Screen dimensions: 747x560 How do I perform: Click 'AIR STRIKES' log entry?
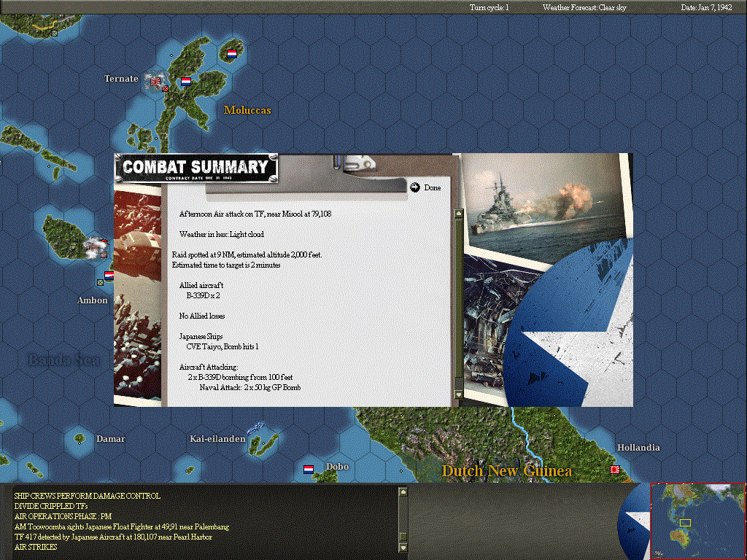[x=35, y=547]
